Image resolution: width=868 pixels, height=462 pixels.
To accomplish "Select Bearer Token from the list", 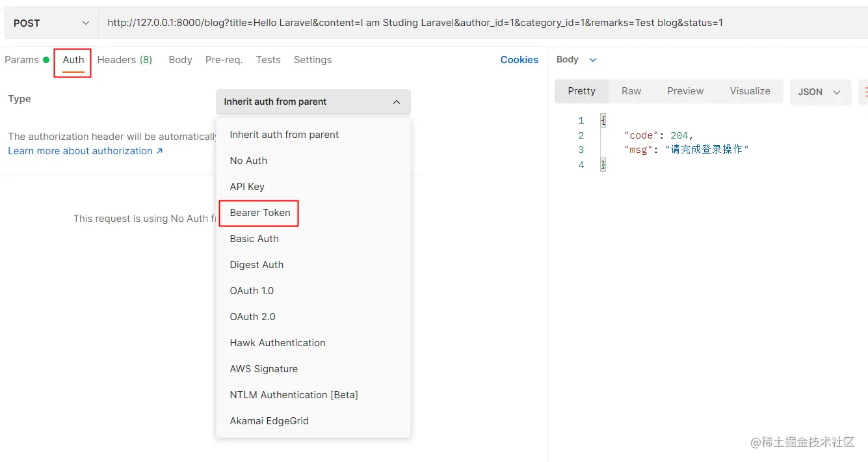I will (x=260, y=213).
